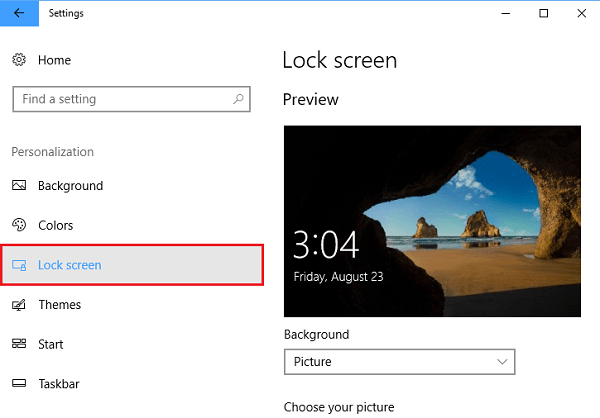Click the magnifier icon in search box
This screenshot has width=600, height=418.
click(238, 99)
